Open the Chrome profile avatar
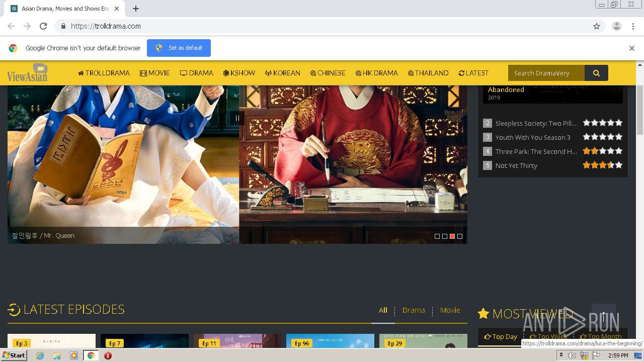 616,26
